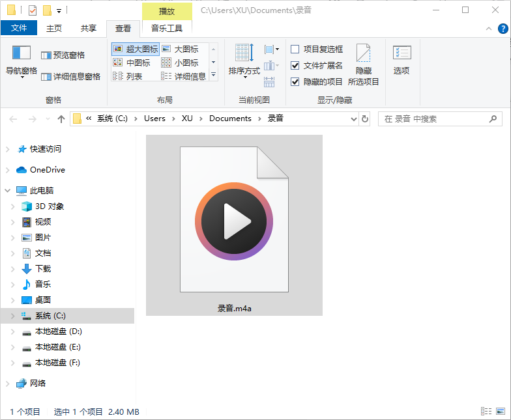Viewport: 511px width, 420px height.
Task: Enable the 项目复选框 checkbox
Action: tap(295, 49)
